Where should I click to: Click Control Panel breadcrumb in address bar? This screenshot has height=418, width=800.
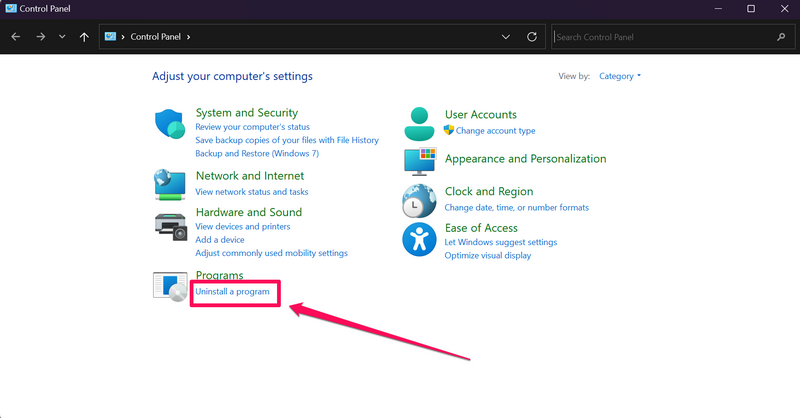click(x=157, y=37)
